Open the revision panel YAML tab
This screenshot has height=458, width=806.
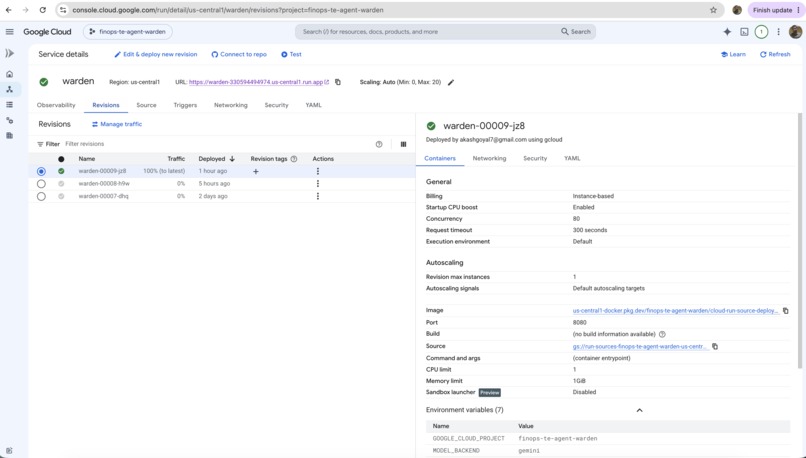click(572, 158)
